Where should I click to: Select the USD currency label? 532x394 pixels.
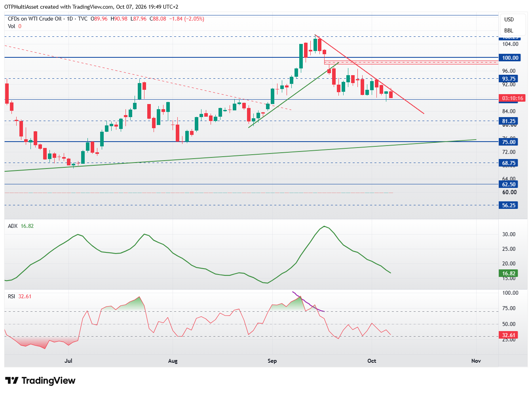click(x=509, y=19)
